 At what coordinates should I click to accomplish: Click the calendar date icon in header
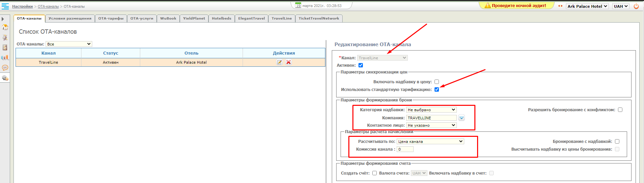click(x=298, y=5)
